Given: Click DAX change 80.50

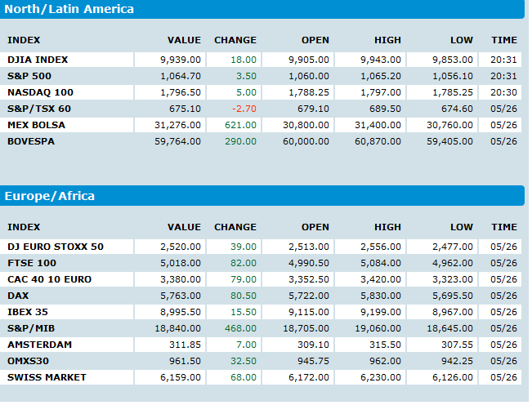Looking at the screenshot, I should pos(244,296).
